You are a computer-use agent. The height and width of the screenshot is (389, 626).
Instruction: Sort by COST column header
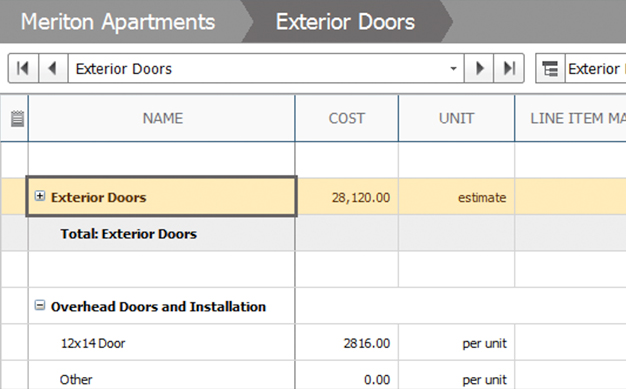click(x=347, y=118)
